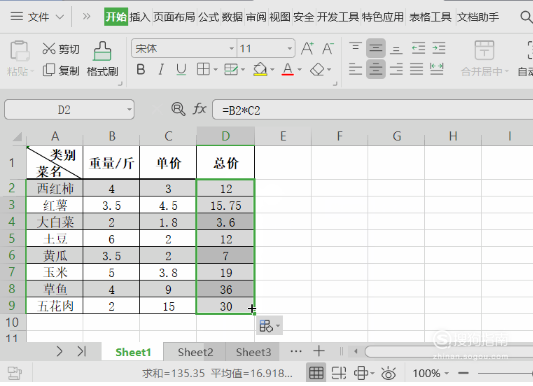Set vertical bottom alignment
The image size is (533, 386).
tap(396, 50)
